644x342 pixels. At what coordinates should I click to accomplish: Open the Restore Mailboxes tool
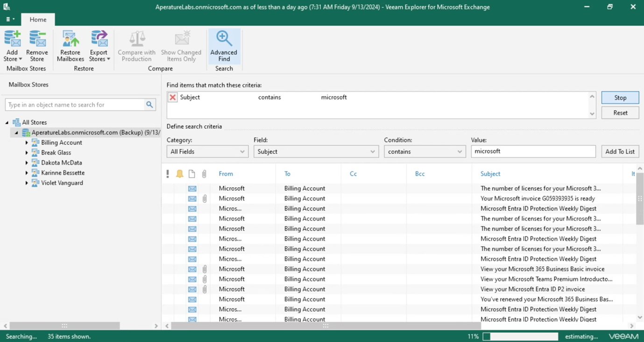[71, 46]
